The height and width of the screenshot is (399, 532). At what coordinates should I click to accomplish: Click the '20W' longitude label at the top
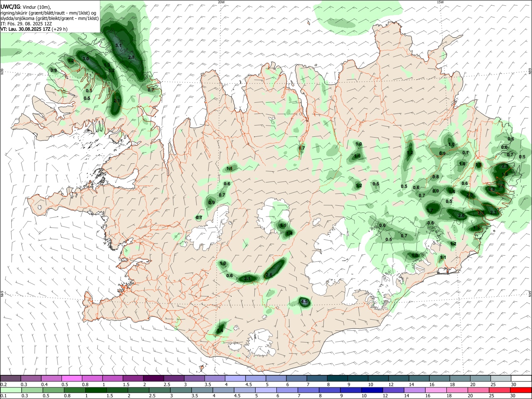click(221, 2)
